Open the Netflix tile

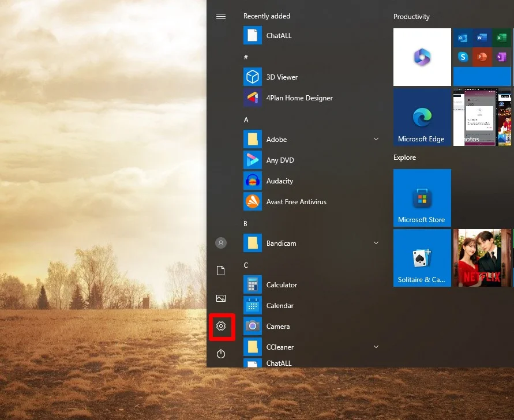(482, 257)
